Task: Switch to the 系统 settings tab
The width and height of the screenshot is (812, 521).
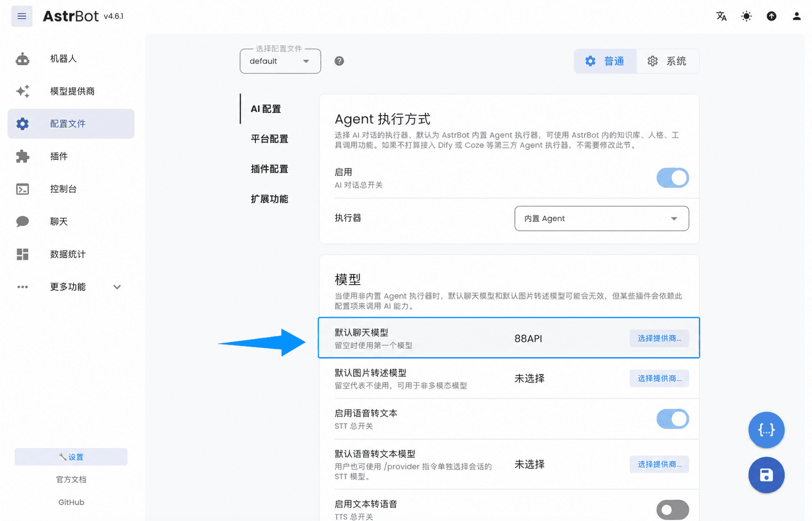Action: 667,61
